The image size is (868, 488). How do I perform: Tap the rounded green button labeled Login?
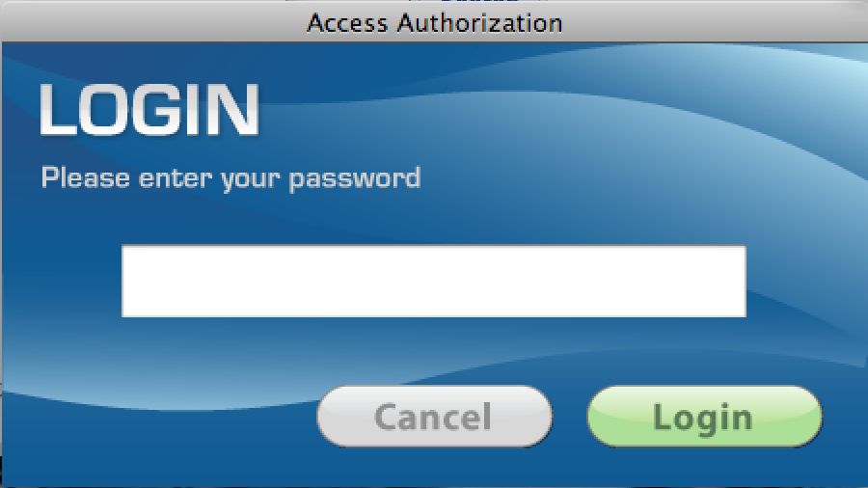click(x=705, y=417)
